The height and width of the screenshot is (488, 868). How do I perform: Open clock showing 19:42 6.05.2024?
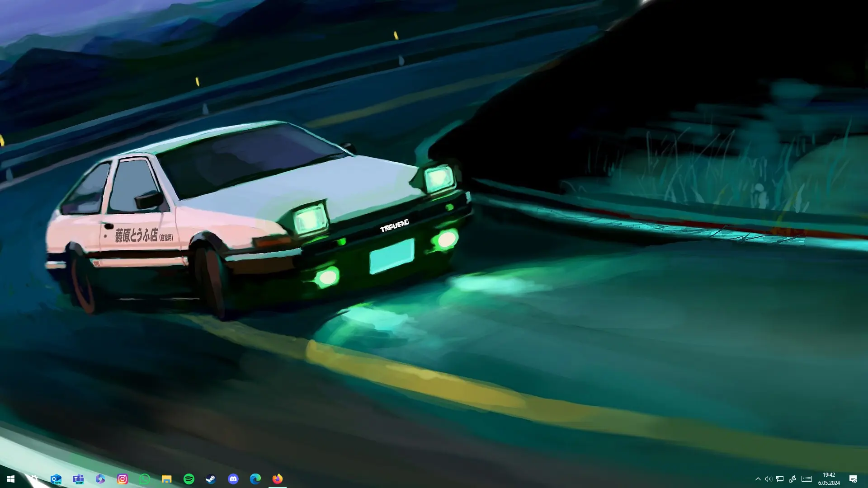click(x=829, y=479)
